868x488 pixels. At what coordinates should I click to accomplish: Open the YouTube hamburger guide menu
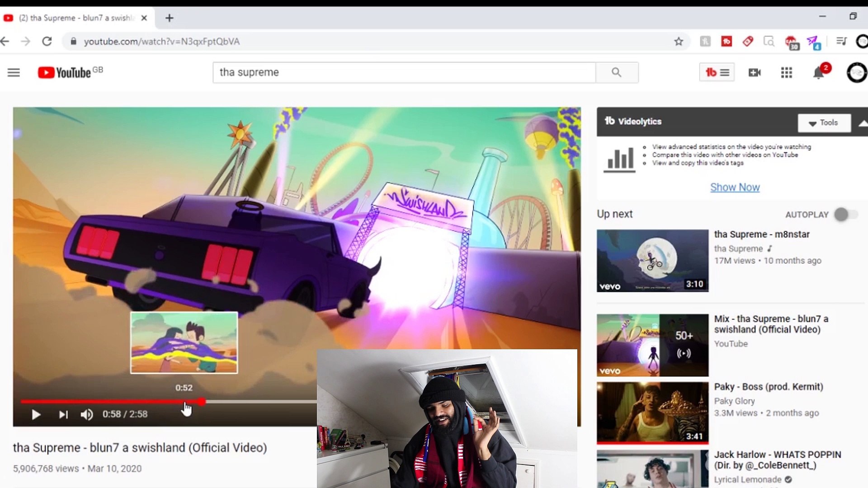pos(14,72)
